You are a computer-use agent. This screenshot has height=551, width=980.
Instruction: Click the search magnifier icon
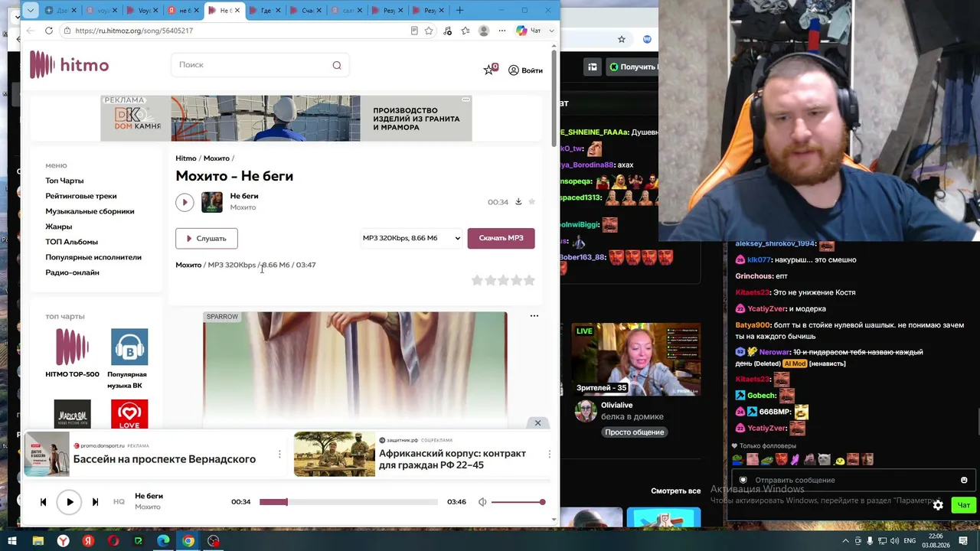coord(337,65)
